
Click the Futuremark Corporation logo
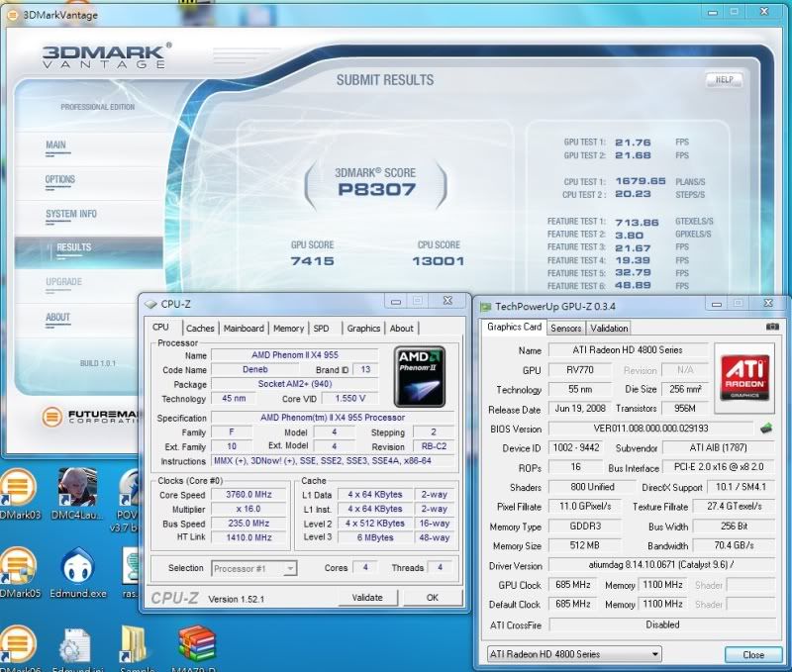[x=91, y=417]
